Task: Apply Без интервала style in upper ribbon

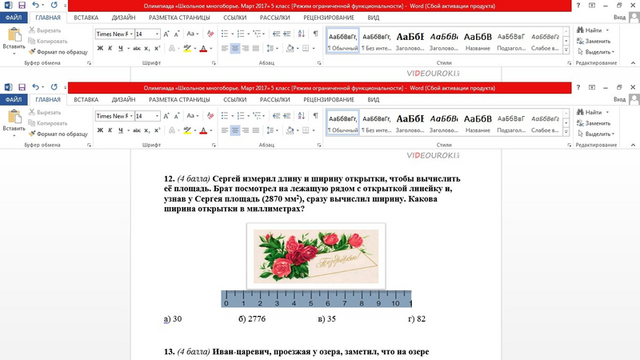Action: click(376, 40)
